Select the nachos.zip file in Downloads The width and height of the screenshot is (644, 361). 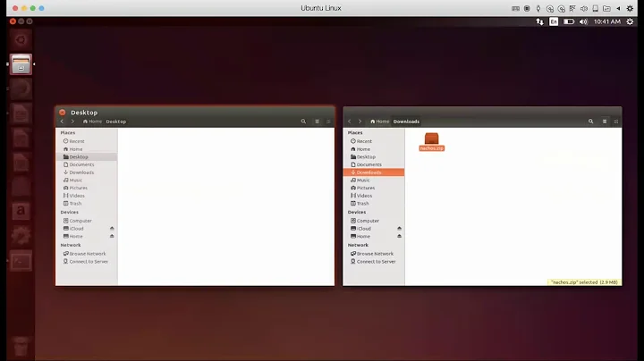click(x=432, y=142)
